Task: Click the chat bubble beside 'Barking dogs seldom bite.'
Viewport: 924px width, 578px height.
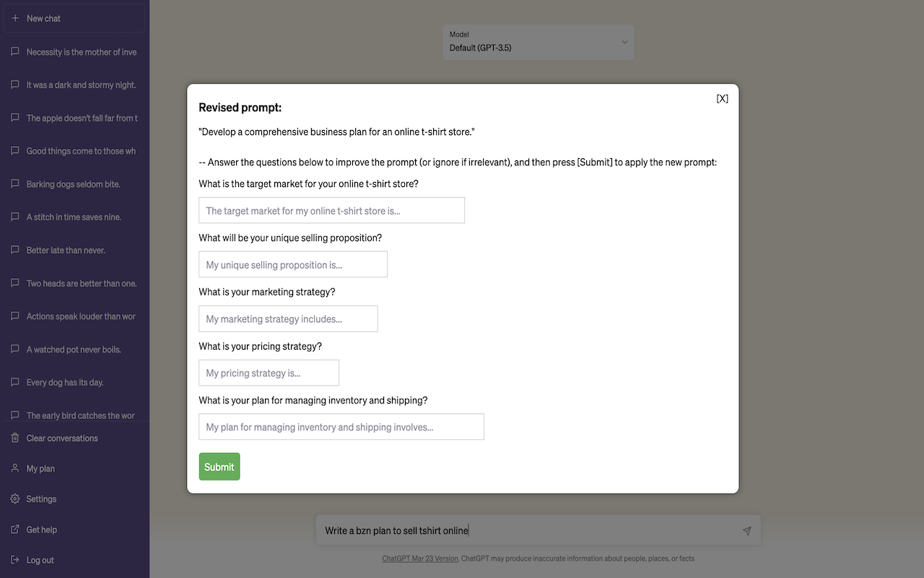Action: (x=14, y=184)
